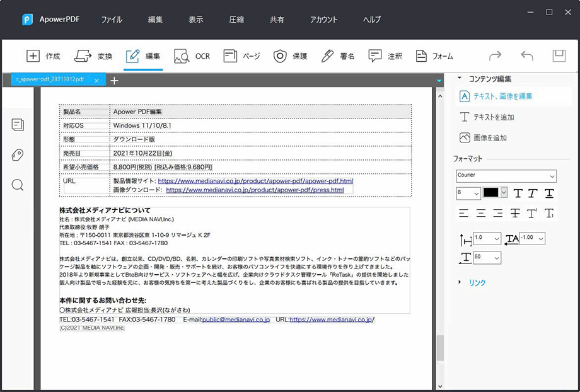Open the Courier font dropdown
This screenshot has width=580, height=392.
tap(506, 175)
